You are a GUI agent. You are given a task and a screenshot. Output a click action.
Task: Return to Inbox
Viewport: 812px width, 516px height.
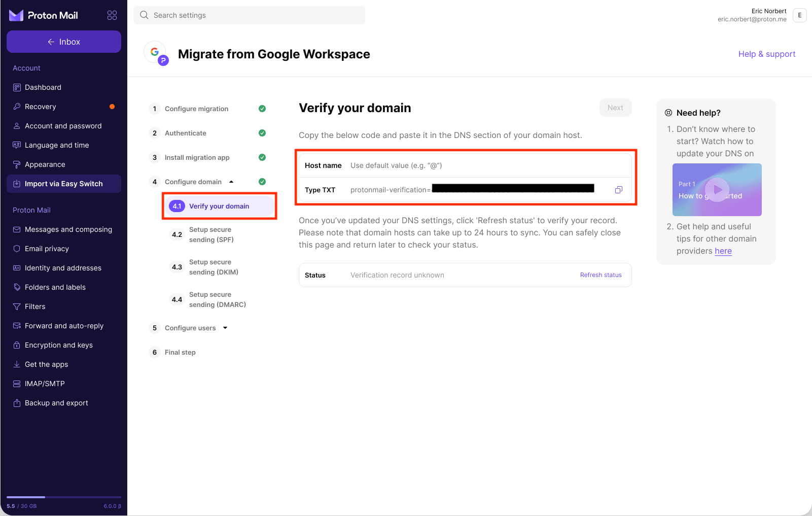pyautogui.click(x=64, y=42)
